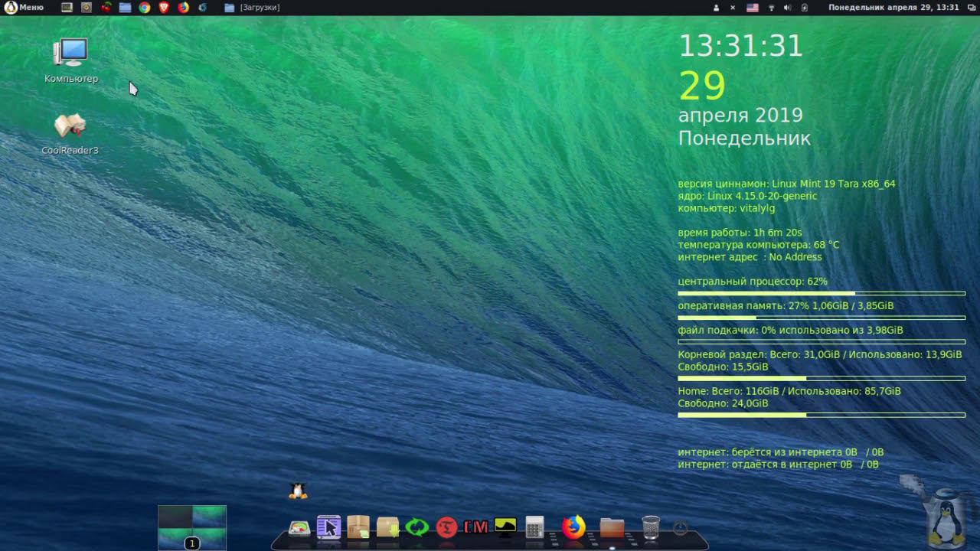Launch the green update arrows in dock

coord(417,527)
